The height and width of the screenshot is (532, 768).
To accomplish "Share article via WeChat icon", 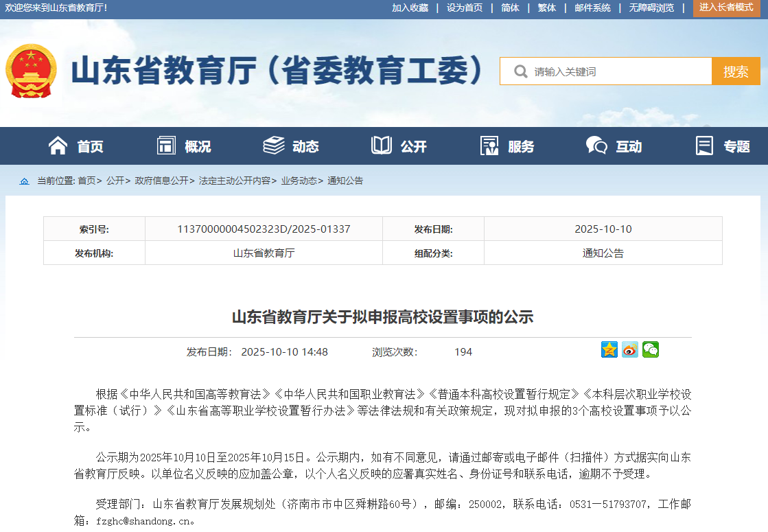I will click(x=650, y=349).
